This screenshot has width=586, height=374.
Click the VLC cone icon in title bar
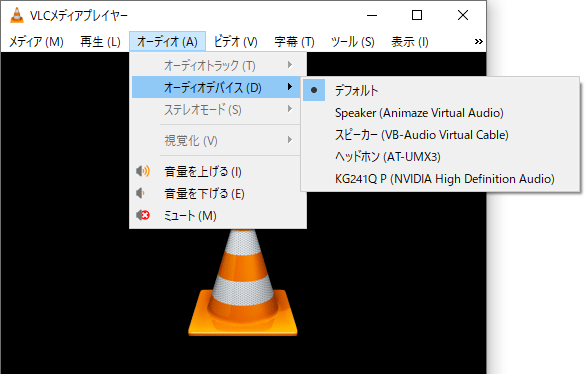pyautogui.click(x=16, y=15)
